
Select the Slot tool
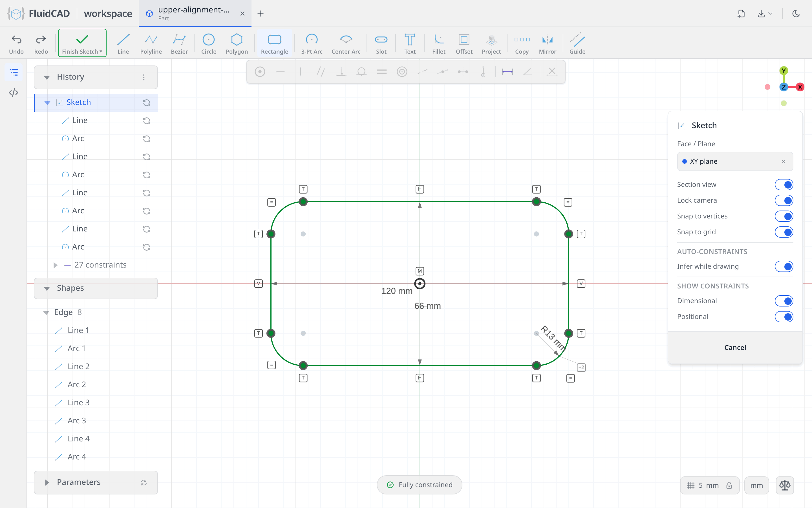point(381,43)
